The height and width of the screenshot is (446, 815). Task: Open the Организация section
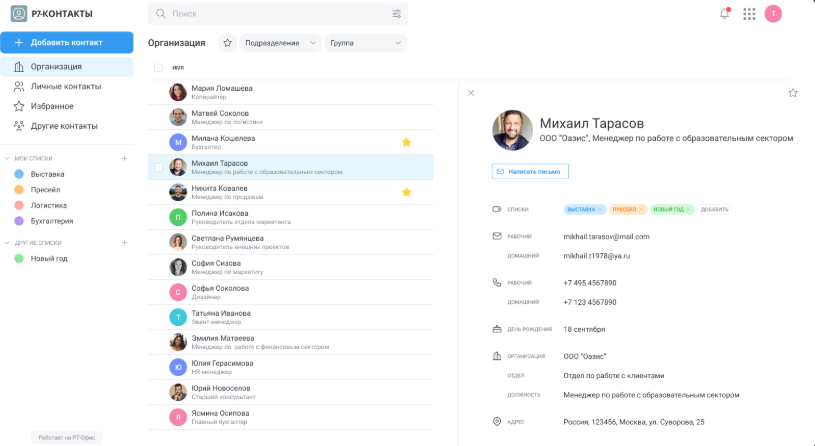click(67, 67)
